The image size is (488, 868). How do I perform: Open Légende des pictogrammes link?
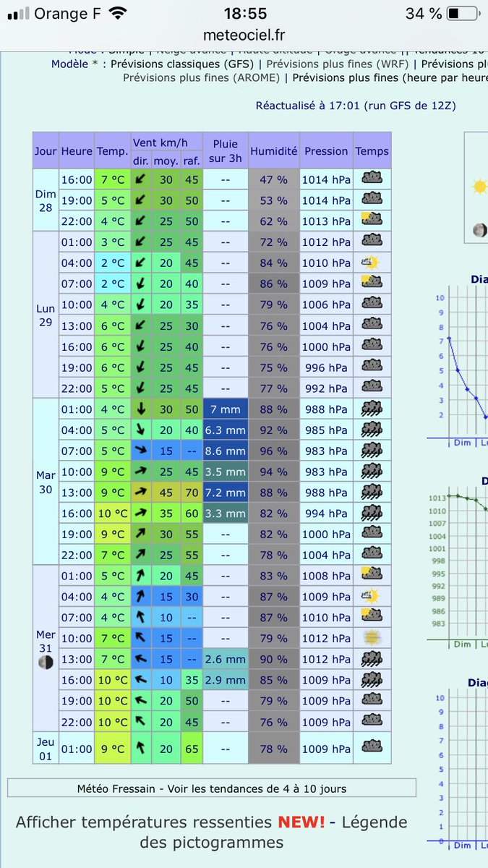coord(273,833)
